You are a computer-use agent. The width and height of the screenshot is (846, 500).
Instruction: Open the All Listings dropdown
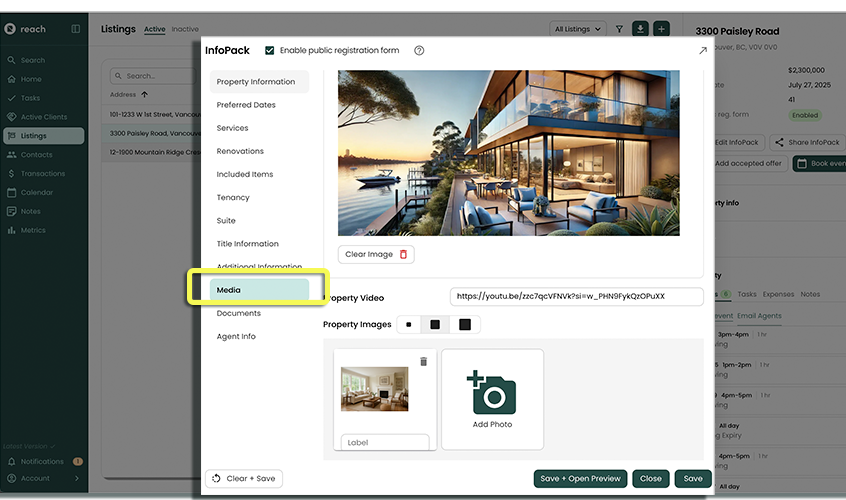(x=579, y=29)
